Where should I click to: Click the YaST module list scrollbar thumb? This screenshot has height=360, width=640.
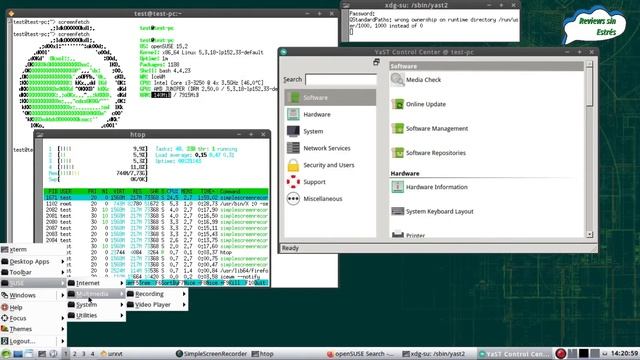[x=589, y=88]
